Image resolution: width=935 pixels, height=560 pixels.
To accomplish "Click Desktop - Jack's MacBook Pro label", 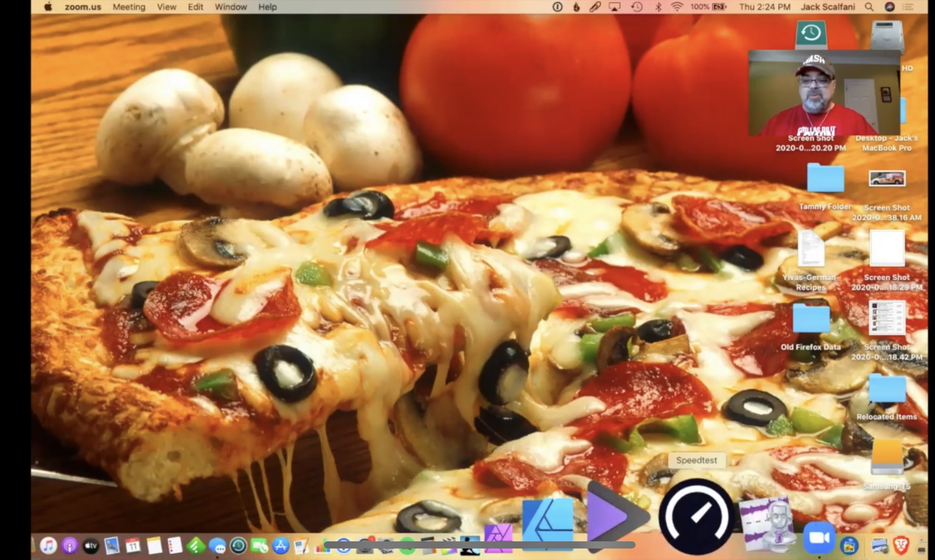I will coord(887,143).
